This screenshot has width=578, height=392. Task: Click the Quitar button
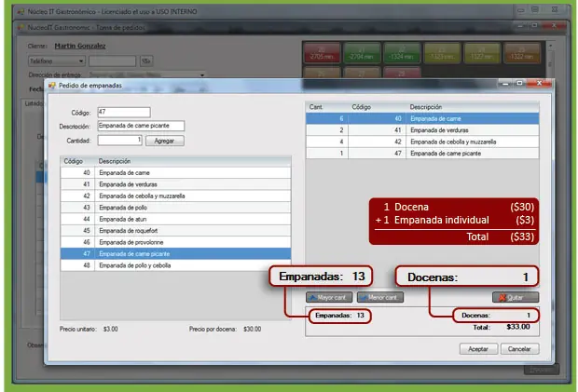pyautogui.click(x=516, y=297)
